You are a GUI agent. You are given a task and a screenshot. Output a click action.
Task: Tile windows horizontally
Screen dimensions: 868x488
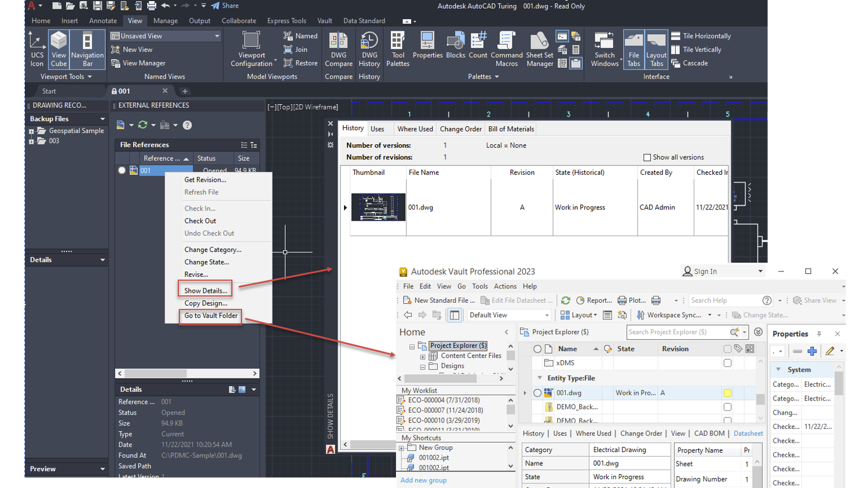pos(701,36)
